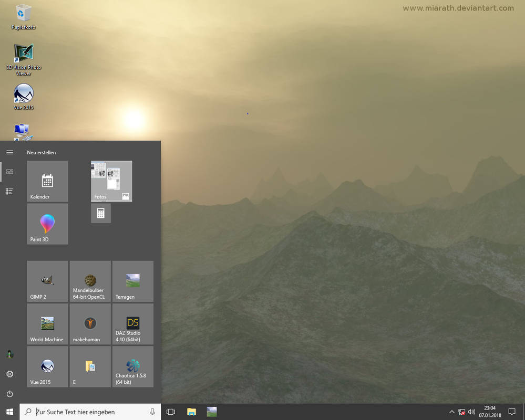The height and width of the screenshot is (420, 525).
Task: Show hidden icons via the tray chevron
Action: pyautogui.click(x=451, y=412)
